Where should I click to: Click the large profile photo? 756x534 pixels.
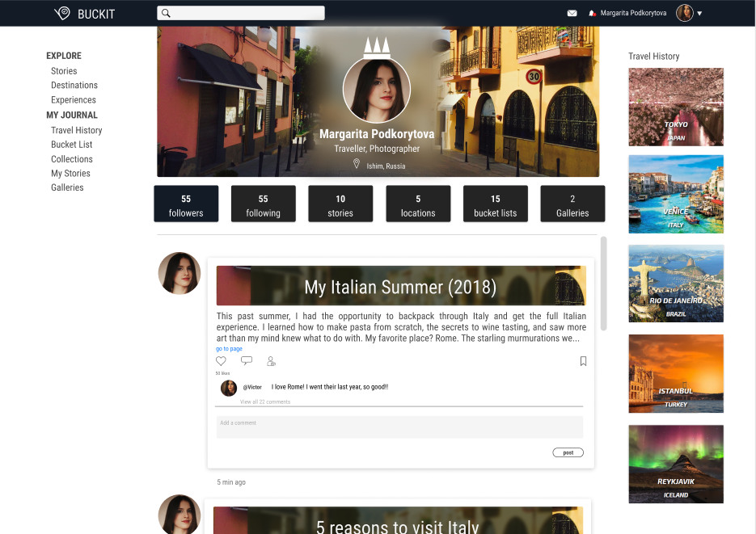click(x=377, y=90)
